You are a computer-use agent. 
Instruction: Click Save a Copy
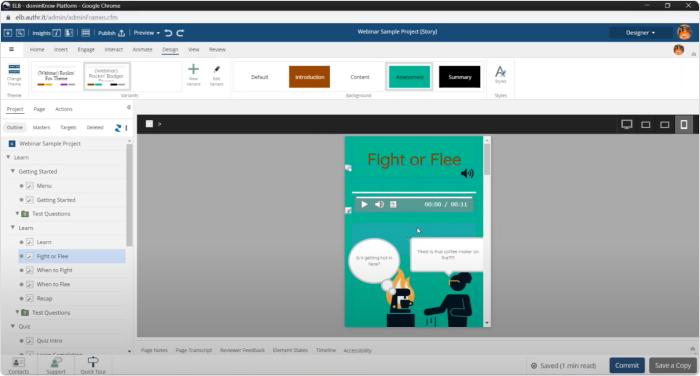(x=673, y=365)
